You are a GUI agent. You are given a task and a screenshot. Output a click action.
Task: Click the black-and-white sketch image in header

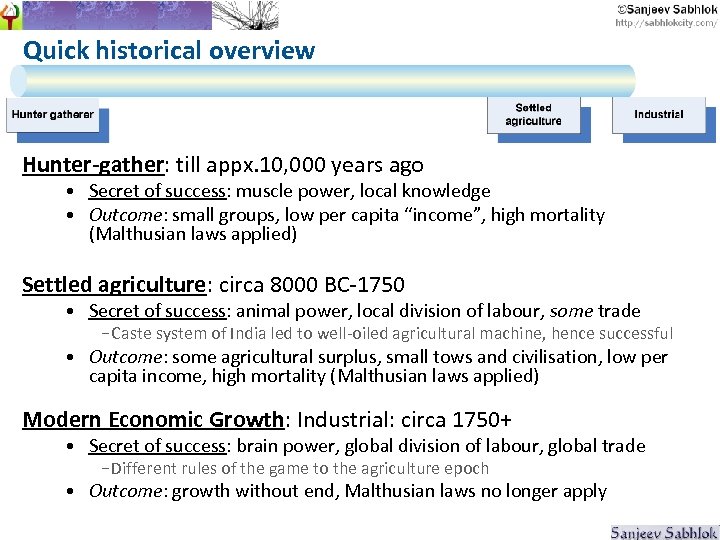pyautogui.click(x=246, y=15)
